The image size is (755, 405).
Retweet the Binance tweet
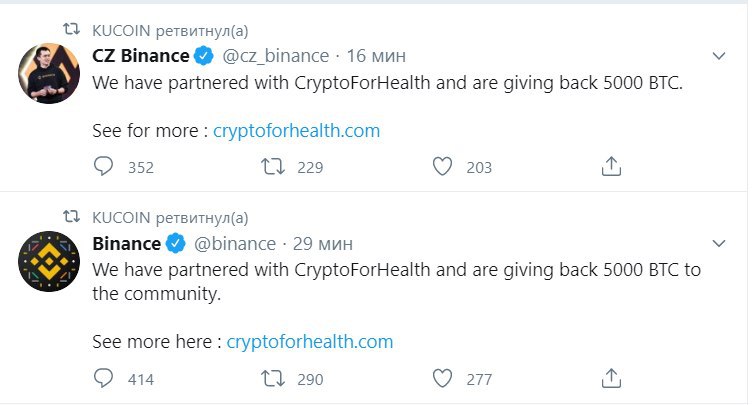point(273,379)
